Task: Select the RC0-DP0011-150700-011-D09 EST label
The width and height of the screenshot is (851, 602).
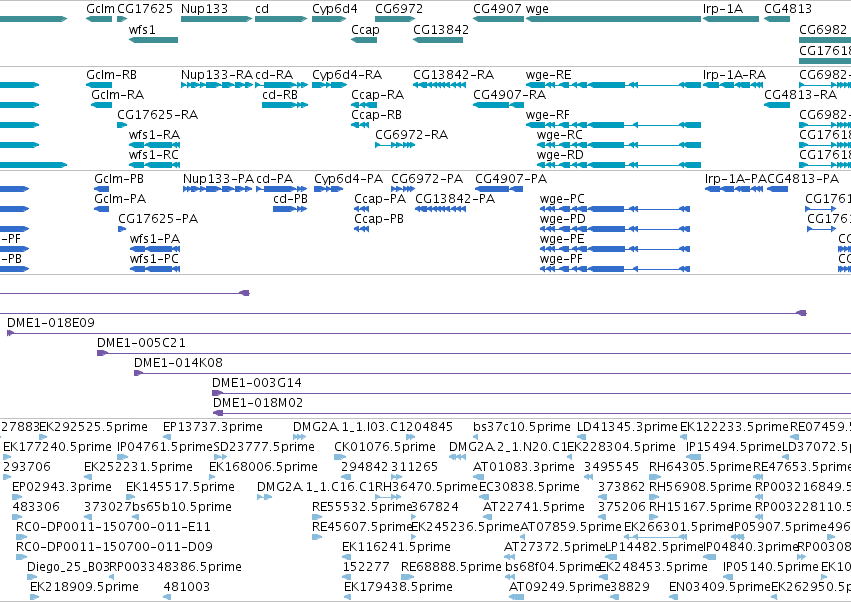Action: 114,547
